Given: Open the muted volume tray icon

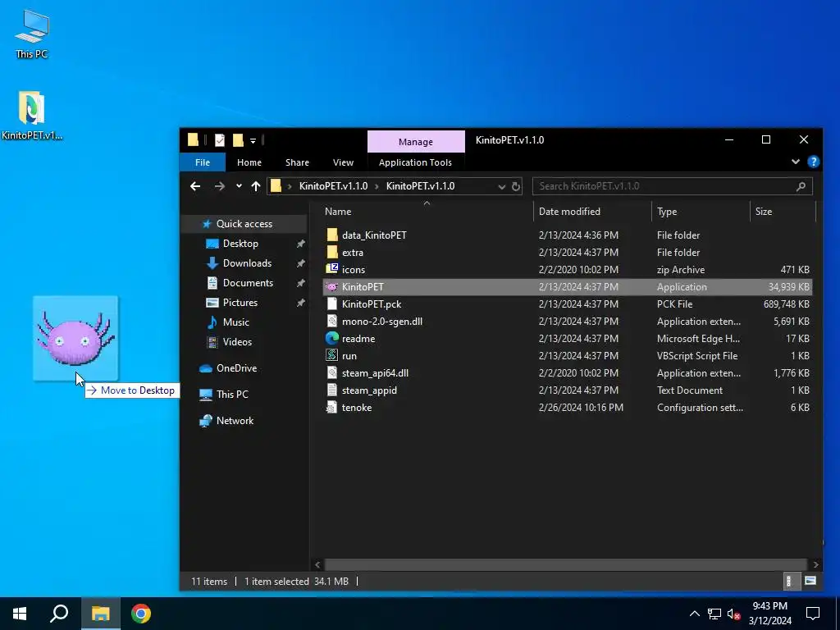Looking at the screenshot, I should [x=734, y=614].
